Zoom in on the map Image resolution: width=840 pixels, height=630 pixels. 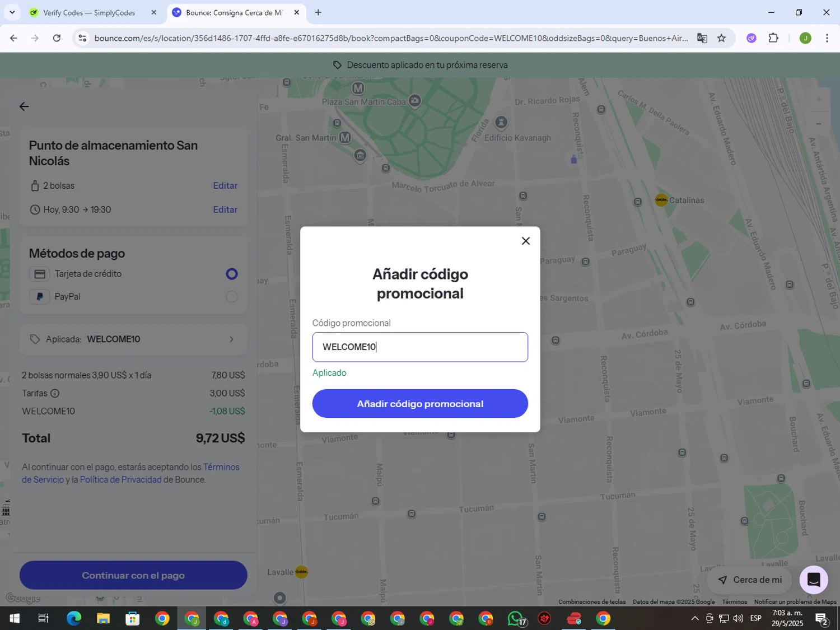pyautogui.click(x=818, y=99)
